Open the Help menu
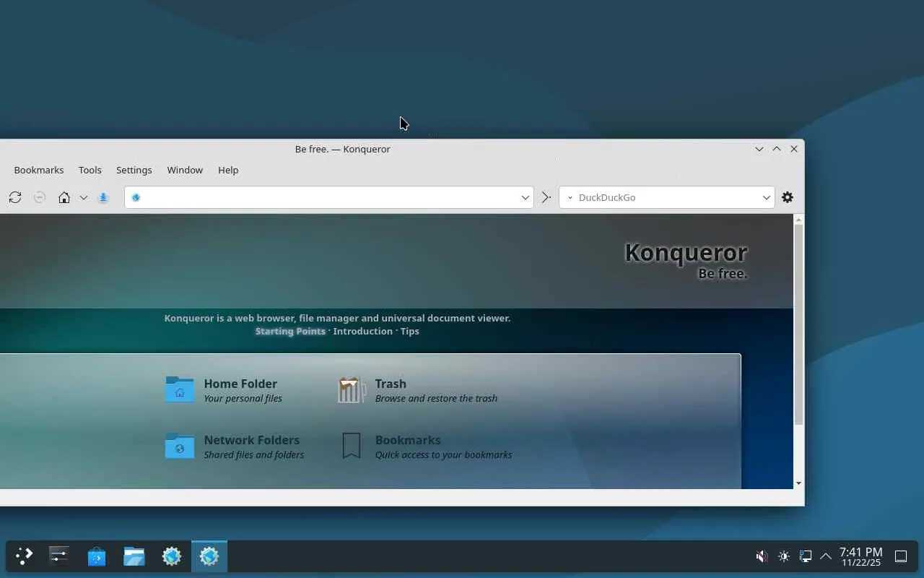 click(x=228, y=170)
